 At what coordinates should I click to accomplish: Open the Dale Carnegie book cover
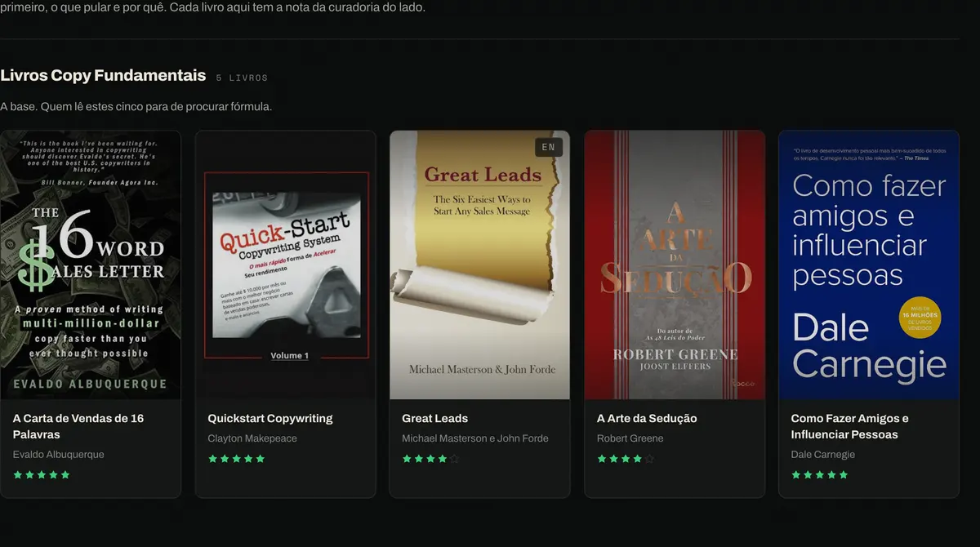click(869, 265)
